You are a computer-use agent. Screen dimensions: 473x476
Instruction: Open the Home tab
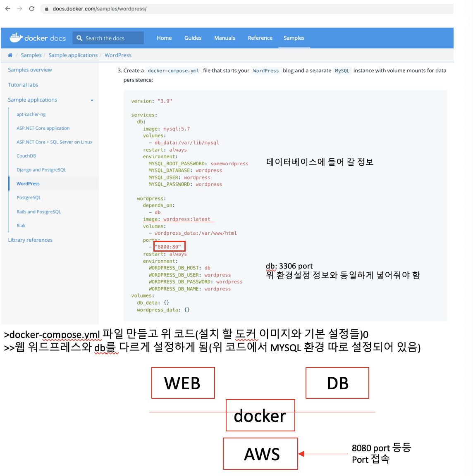pos(164,38)
